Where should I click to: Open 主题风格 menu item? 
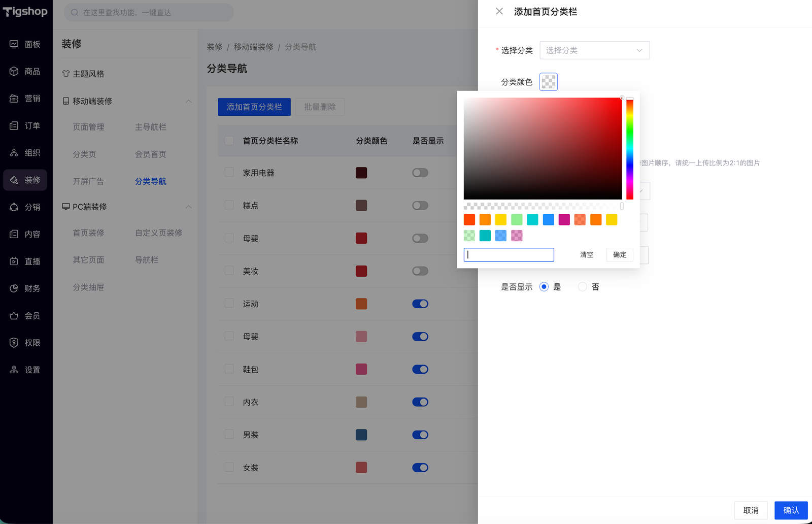[88, 74]
